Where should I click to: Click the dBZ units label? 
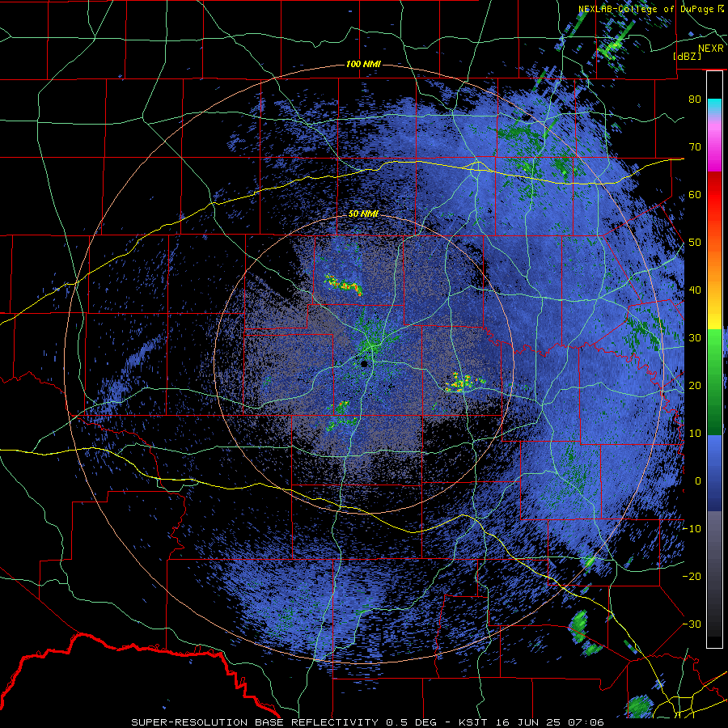(x=687, y=56)
